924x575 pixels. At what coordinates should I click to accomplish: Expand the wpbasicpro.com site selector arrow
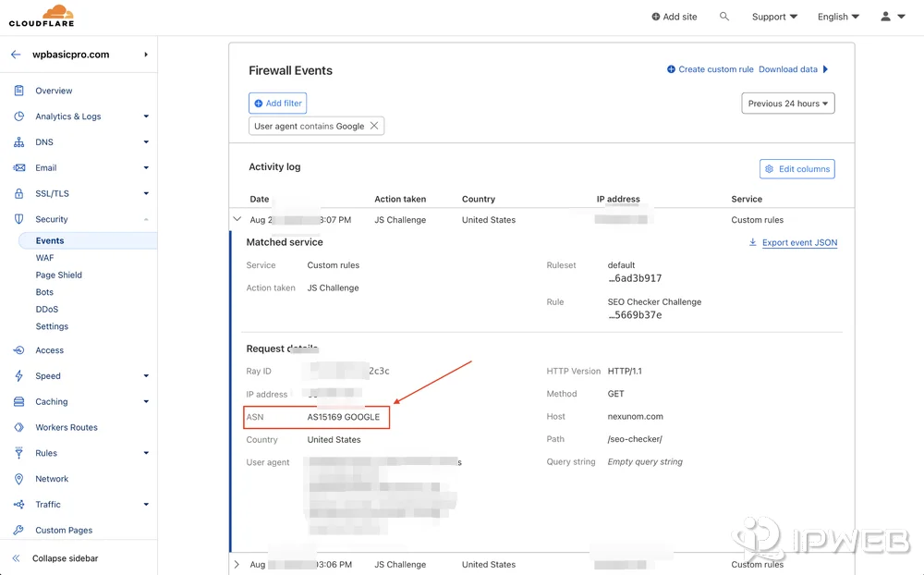tap(146, 55)
